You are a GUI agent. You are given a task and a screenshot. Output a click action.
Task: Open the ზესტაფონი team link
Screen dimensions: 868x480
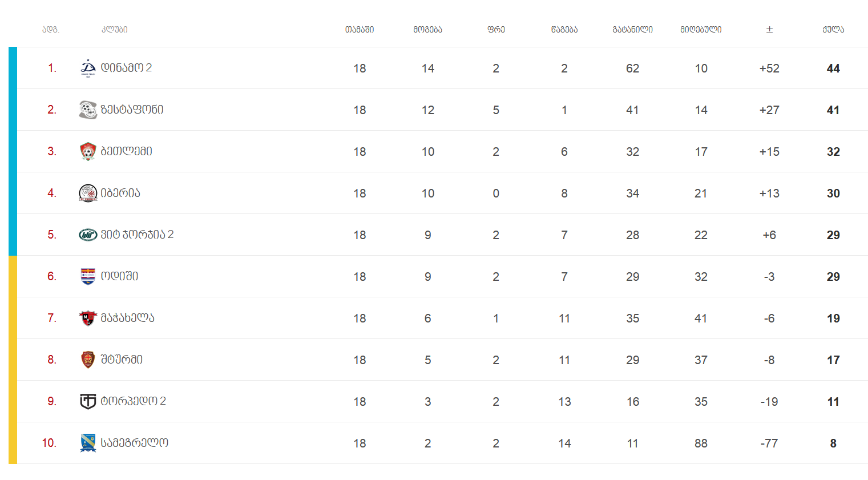(x=132, y=110)
